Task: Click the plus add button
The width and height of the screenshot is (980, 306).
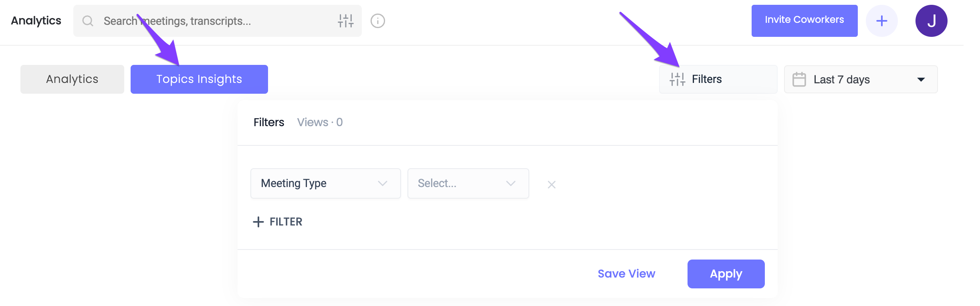Action: pyautogui.click(x=881, y=21)
